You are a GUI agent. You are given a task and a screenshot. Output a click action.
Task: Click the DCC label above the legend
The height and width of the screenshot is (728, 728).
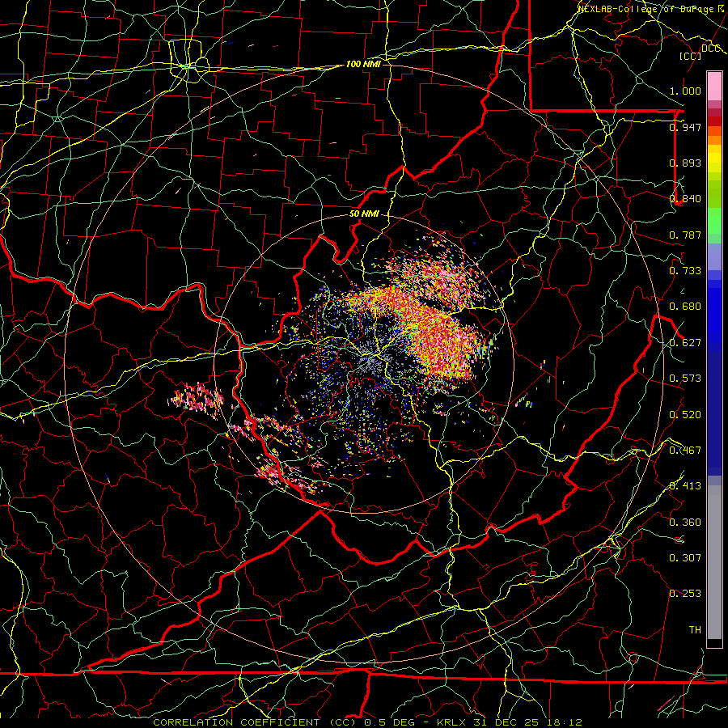(x=710, y=49)
